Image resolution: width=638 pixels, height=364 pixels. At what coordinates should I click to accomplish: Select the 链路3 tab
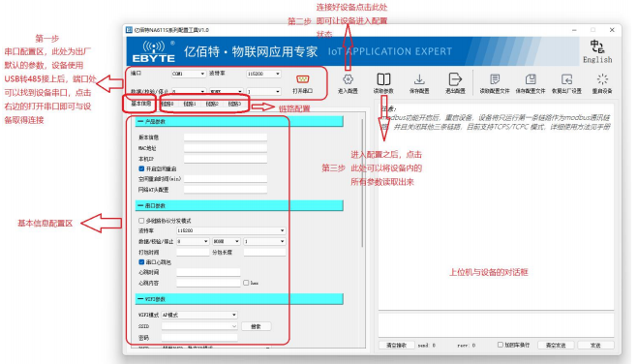(234, 104)
